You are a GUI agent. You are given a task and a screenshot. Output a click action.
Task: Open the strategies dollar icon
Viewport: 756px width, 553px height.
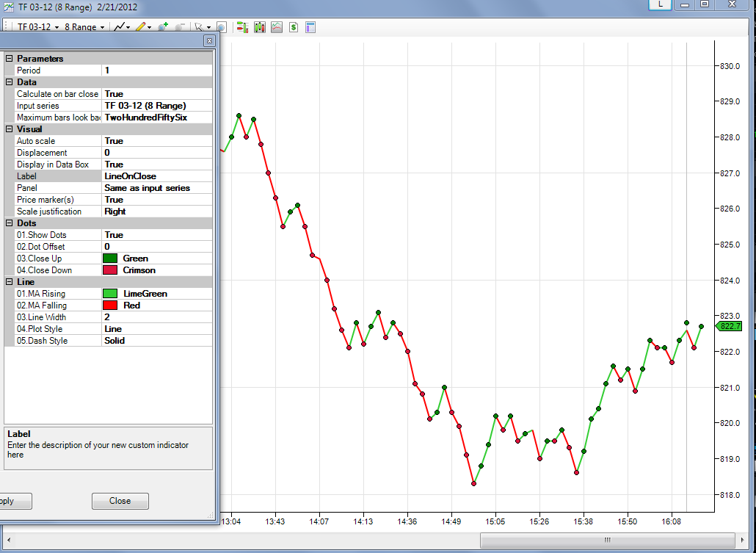pos(294,27)
